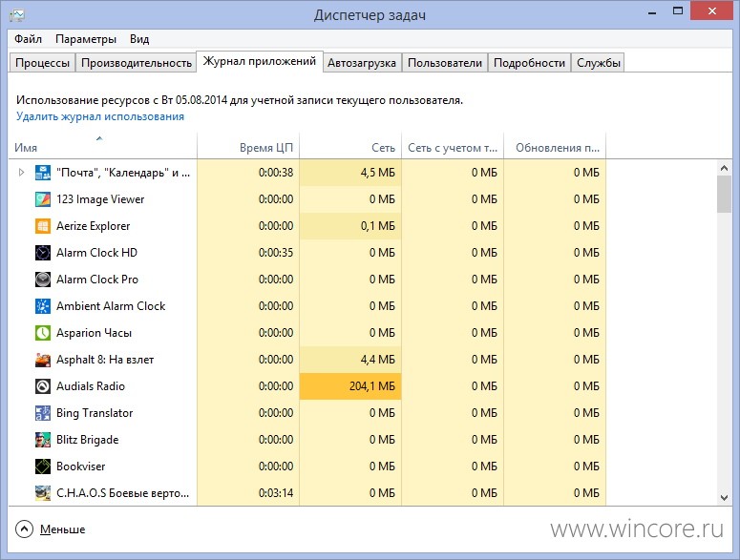Image resolution: width=740 pixels, height=560 pixels.
Task: Click the Bookviser icon
Action: tap(43, 467)
